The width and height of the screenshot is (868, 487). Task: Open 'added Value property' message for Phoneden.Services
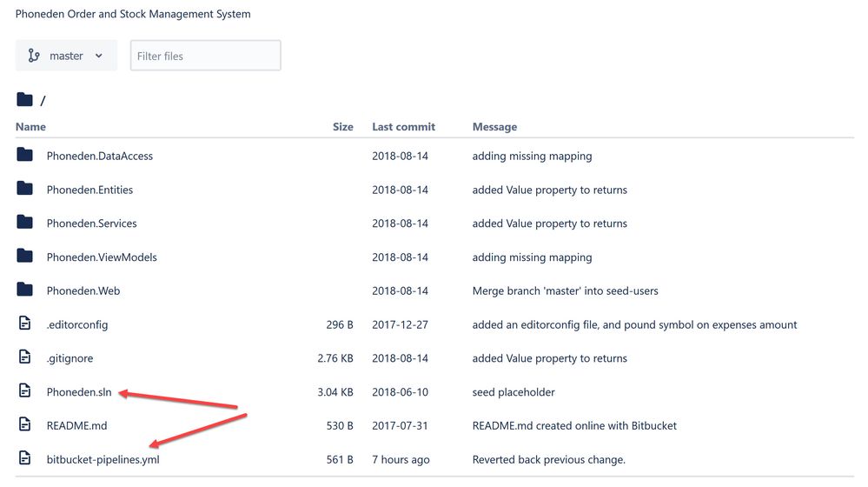tap(550, 223)
